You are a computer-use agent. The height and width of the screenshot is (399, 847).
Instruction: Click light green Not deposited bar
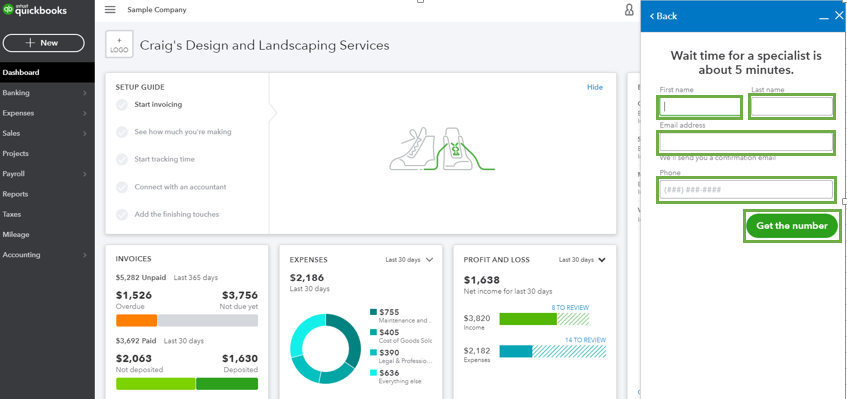[x=156, y=384]
